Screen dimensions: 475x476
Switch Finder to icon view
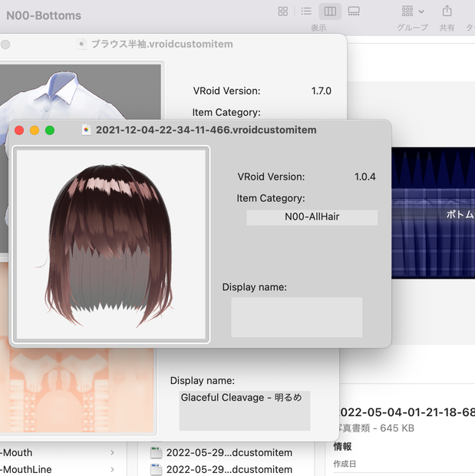point(283,12)
